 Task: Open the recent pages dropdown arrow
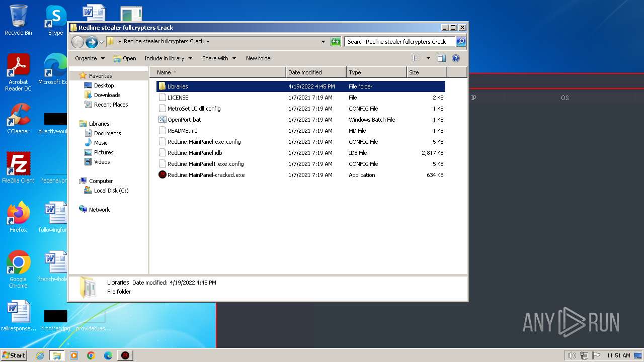pyautogui.click(x=102, y=42)
